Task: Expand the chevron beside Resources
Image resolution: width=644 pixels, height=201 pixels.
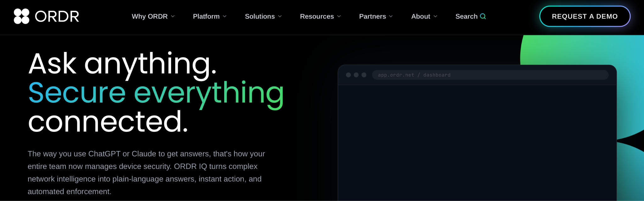Action: pos(339,16)
